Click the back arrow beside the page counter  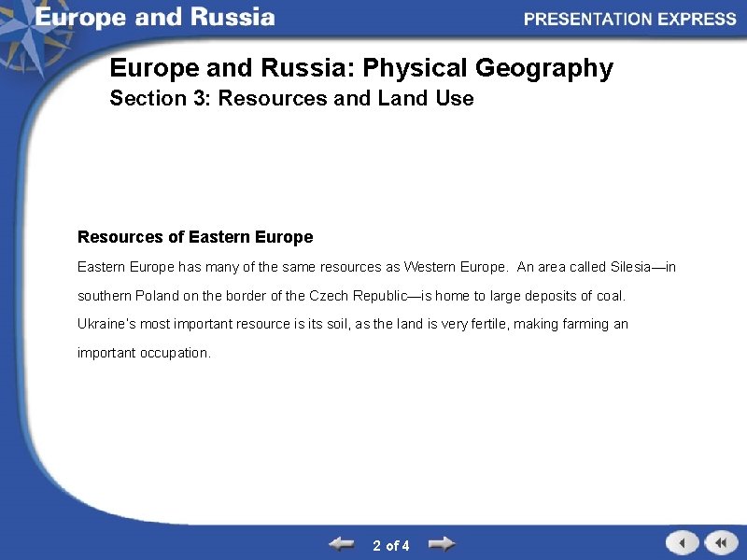[x=343, y=543]
